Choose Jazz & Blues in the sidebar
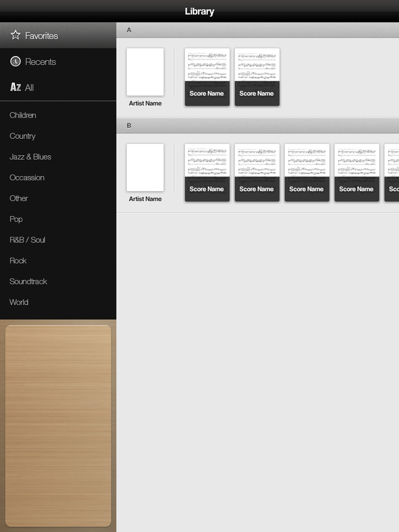This screenshot has height=532, width=399. point(30,157)
